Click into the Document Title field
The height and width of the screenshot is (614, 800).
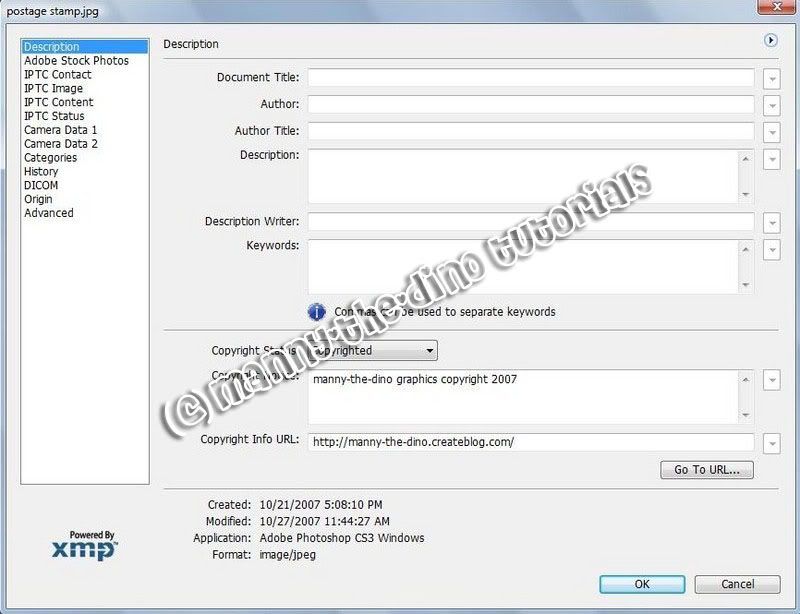click(530, 78)
